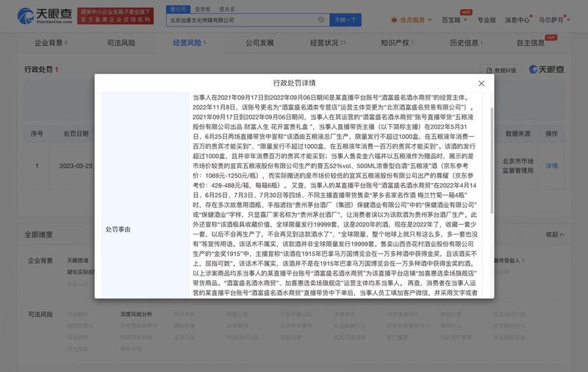
Task: Open the 历史信息 tab
Action: click(465, 43)
